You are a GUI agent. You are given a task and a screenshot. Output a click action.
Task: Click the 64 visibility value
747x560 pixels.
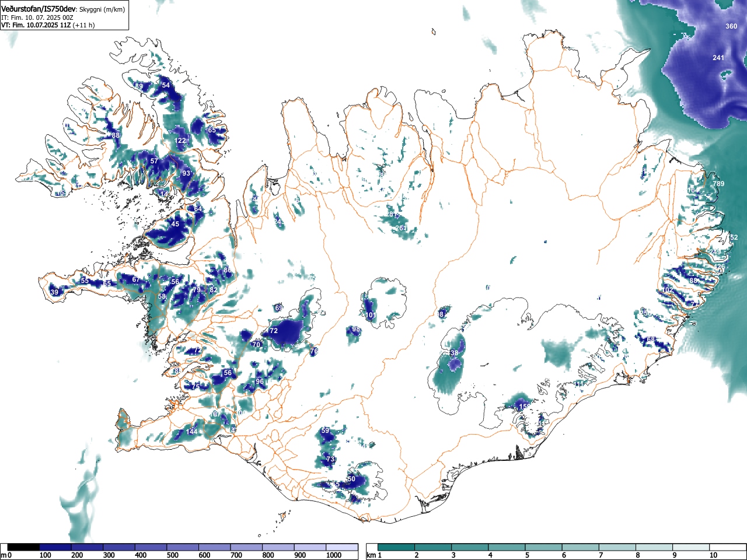pyautogui.click(x=198, y=209)
